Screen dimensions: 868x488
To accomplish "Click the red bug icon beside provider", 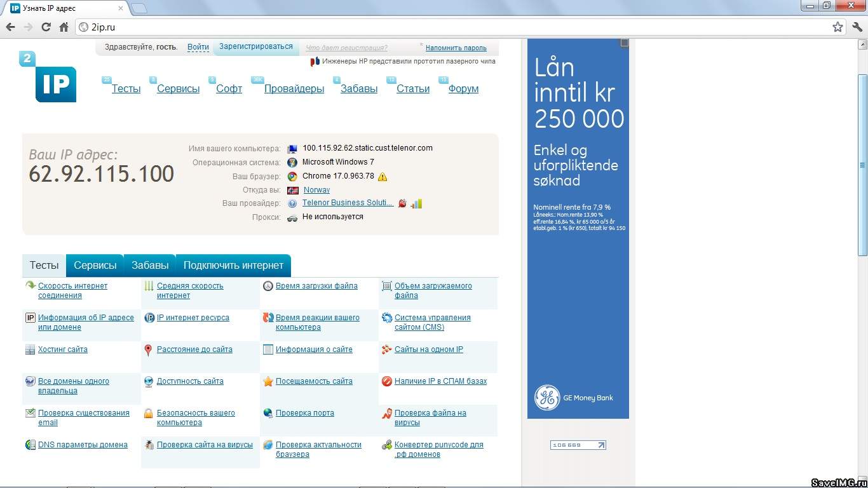I will pos(402,203).
